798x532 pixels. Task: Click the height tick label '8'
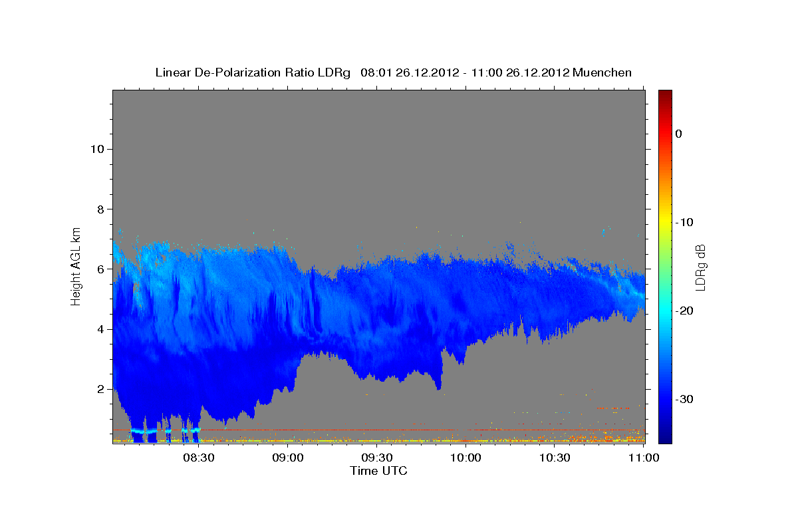tap(99, 209)
